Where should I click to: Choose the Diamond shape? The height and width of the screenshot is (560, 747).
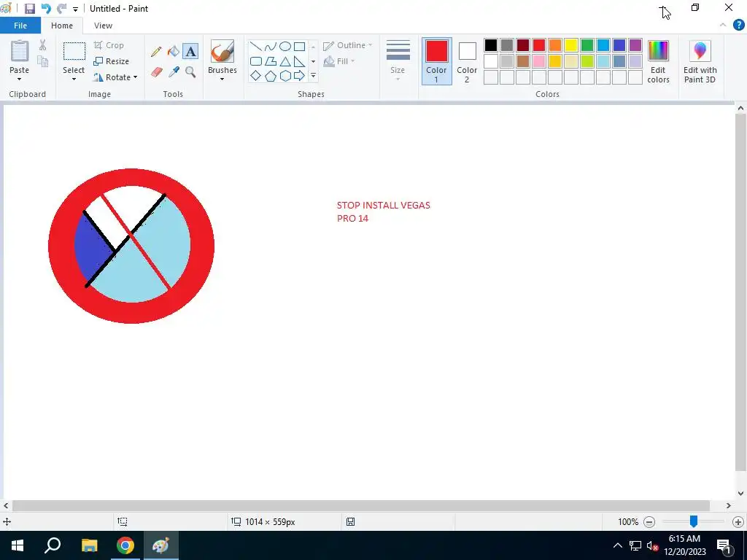pos(256,76)
